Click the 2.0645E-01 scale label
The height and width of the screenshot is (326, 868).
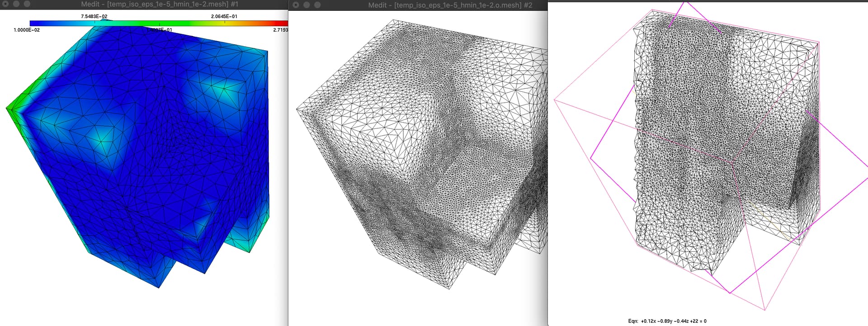(x=224, y=16)
